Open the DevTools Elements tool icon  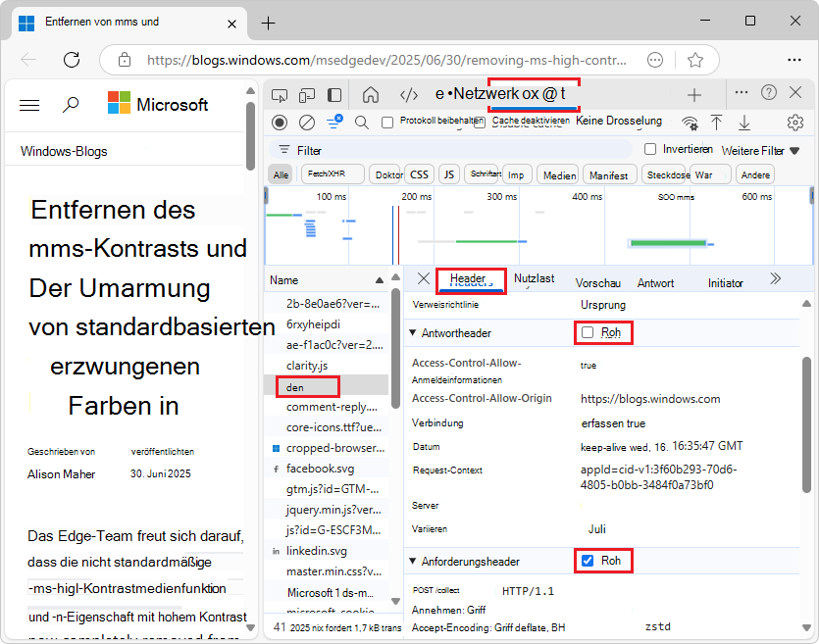click(409, 95)
